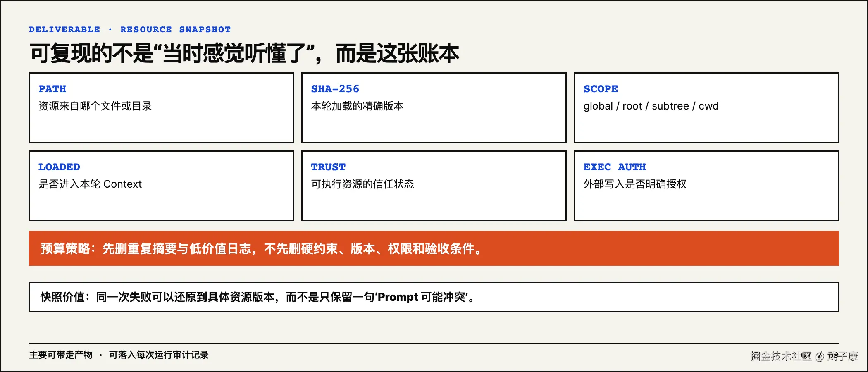Select the SCOPE card heading

coord(601,89)
